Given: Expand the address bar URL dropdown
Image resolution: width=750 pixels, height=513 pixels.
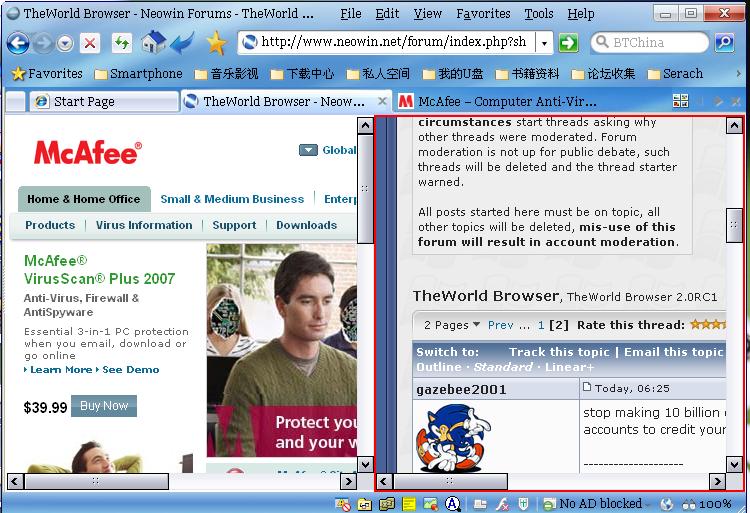Looking at the screenshot, I should 544,44.
